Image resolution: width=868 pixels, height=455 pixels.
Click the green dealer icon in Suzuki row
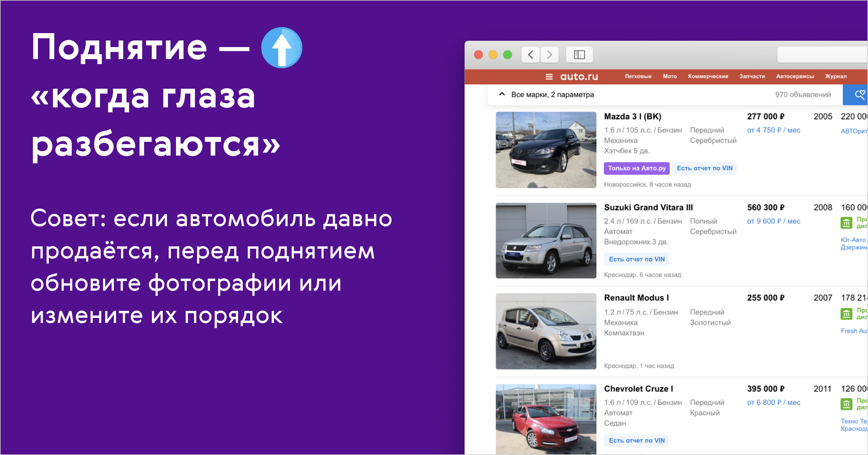[846, 223]
